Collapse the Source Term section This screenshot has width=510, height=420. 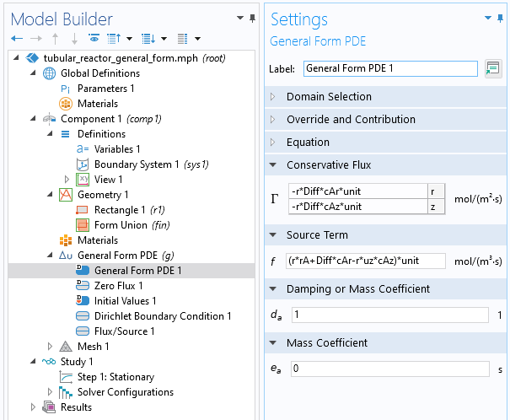click(273, 235)
